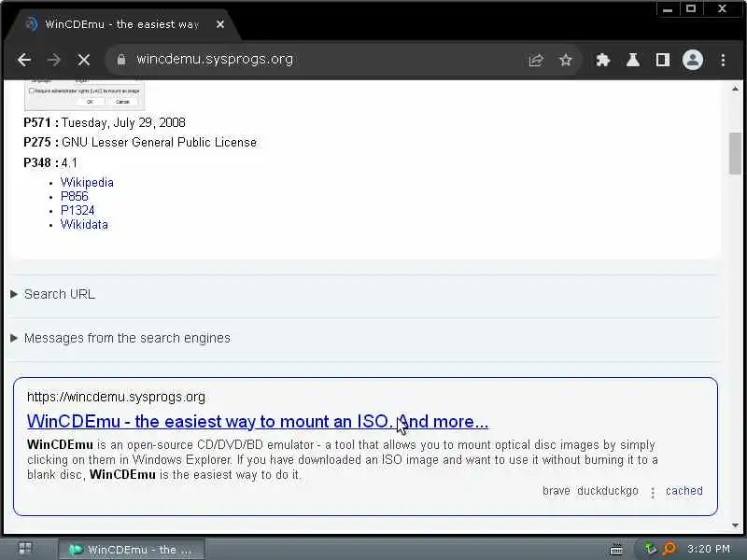Click the https://wincdemu.sysprogs.org result URL
The height and width of the screenshot is (560, 747).
[x=116, y=397]
